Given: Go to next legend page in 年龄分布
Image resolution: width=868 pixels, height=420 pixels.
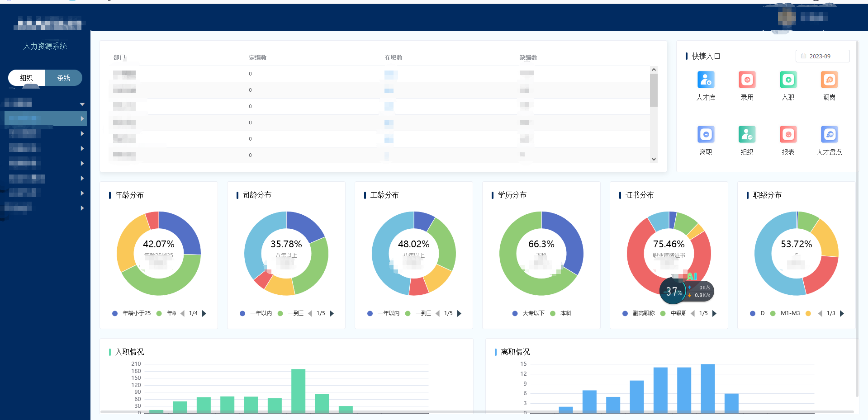Looking at the screenshot, I should (204, 313).
